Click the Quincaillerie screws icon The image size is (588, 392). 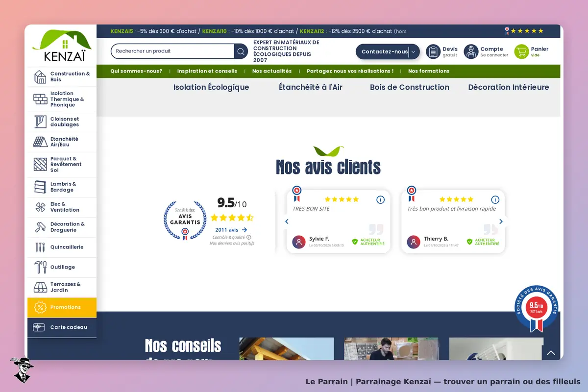tap(40, 247)
